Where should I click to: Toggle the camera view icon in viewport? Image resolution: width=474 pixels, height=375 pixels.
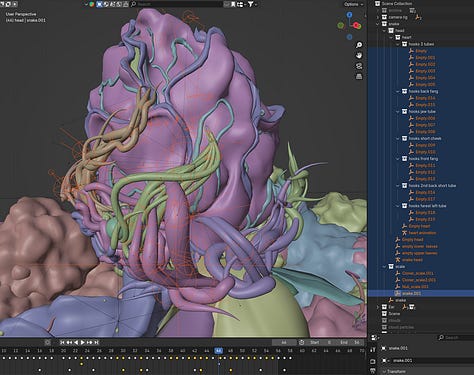[359, 66]
